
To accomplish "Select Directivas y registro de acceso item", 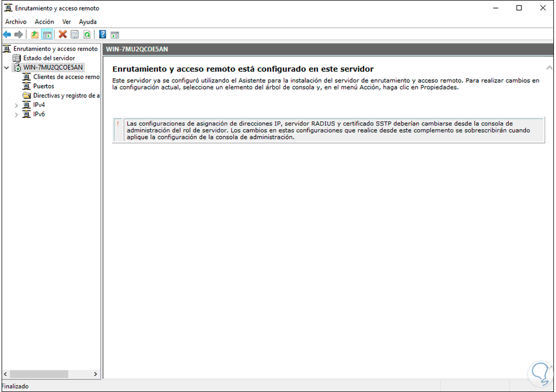I will [x=66, y=95].
